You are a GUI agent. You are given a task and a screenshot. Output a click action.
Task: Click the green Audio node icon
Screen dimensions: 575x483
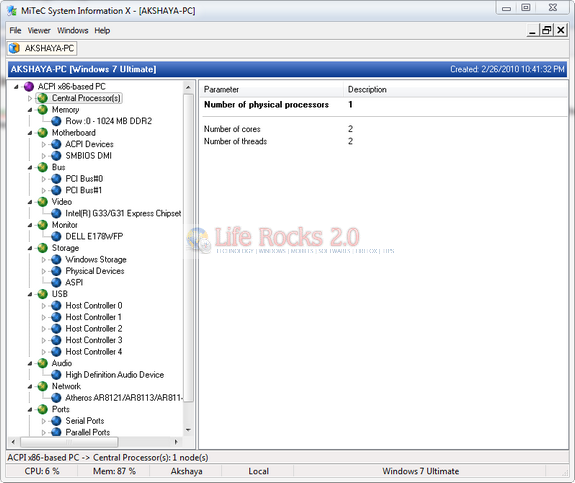[43, 363]
